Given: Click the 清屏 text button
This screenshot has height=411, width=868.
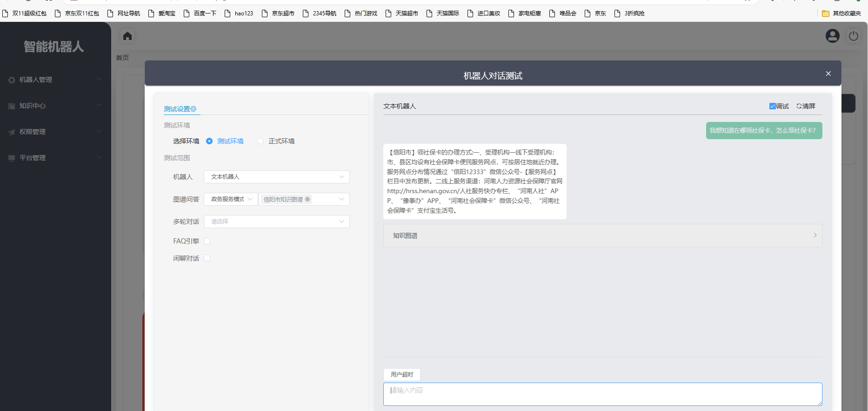Looking at the screenshot, I should [x=809, y=106].
